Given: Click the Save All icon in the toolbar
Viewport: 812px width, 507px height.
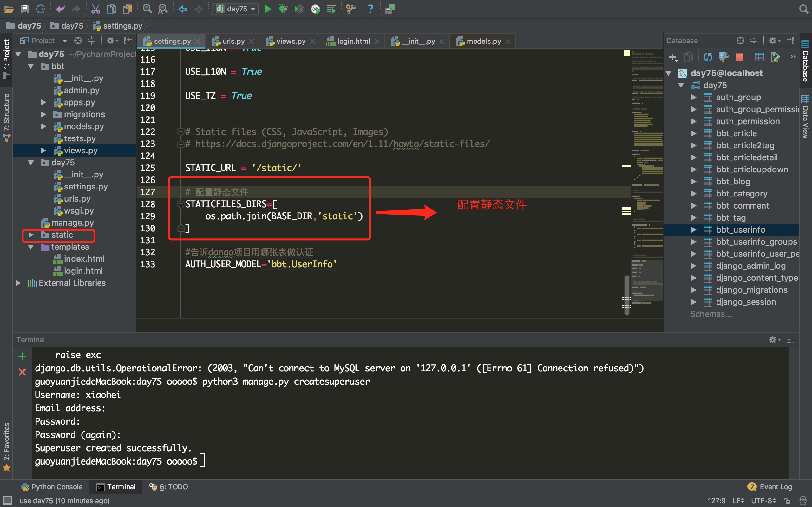Looking at the screenshot, I should tap(25, 9).
